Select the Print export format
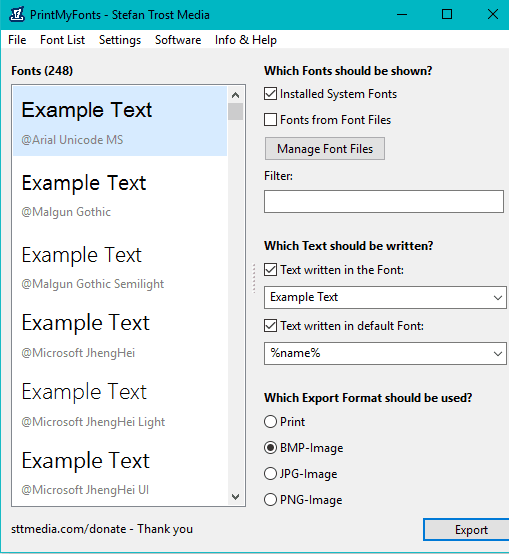The height and width of the screenshot is (554, 509). click(x=270, y=422)
